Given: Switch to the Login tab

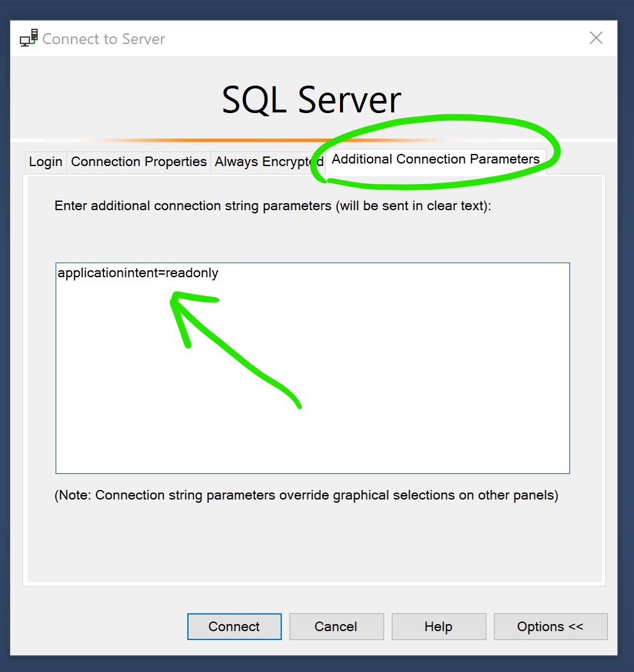Looking at the screenshot, I should coord(45,162).
